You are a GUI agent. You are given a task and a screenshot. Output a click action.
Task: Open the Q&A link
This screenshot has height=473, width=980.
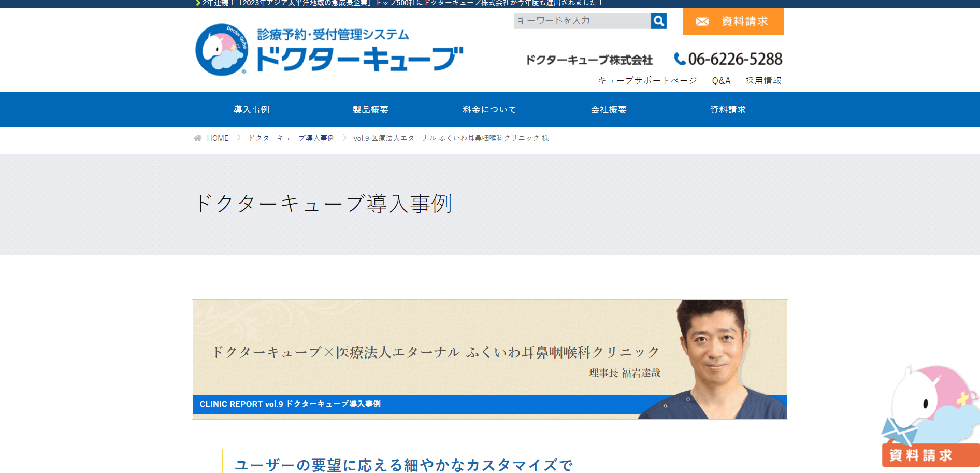click(721, 81)
